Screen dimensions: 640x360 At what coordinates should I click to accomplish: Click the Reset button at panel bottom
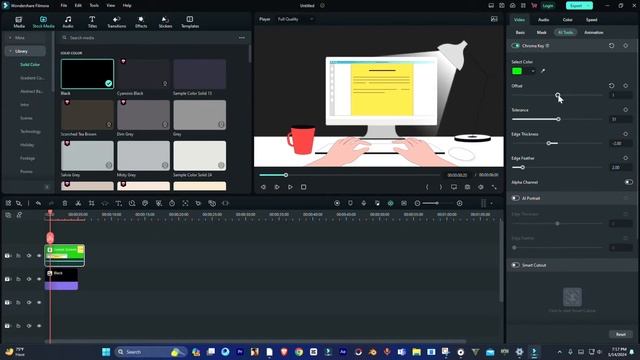(620, 334)
